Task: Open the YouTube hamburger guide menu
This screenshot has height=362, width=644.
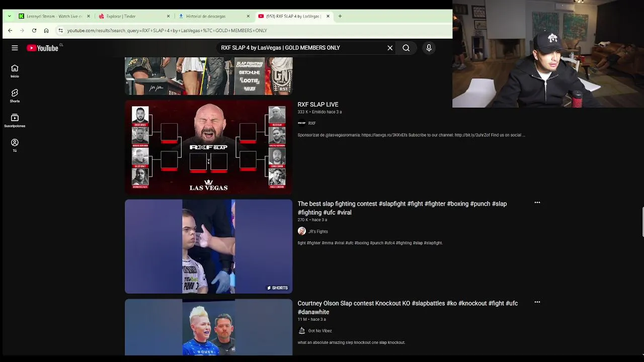Action: point(15,48)
